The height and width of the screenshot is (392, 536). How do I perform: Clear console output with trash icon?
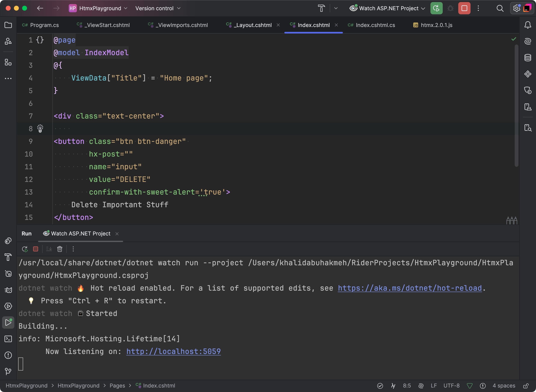click(x=60, y=249)
